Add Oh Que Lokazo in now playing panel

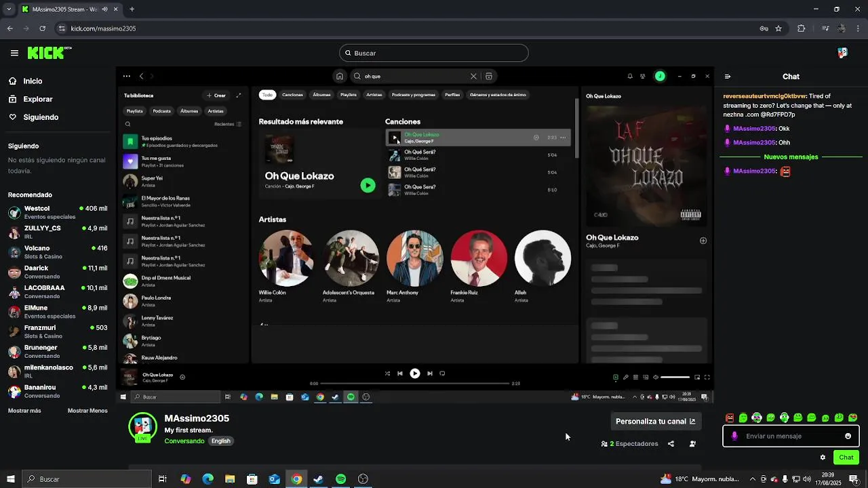pyautogui.click(x=703, y=241)
